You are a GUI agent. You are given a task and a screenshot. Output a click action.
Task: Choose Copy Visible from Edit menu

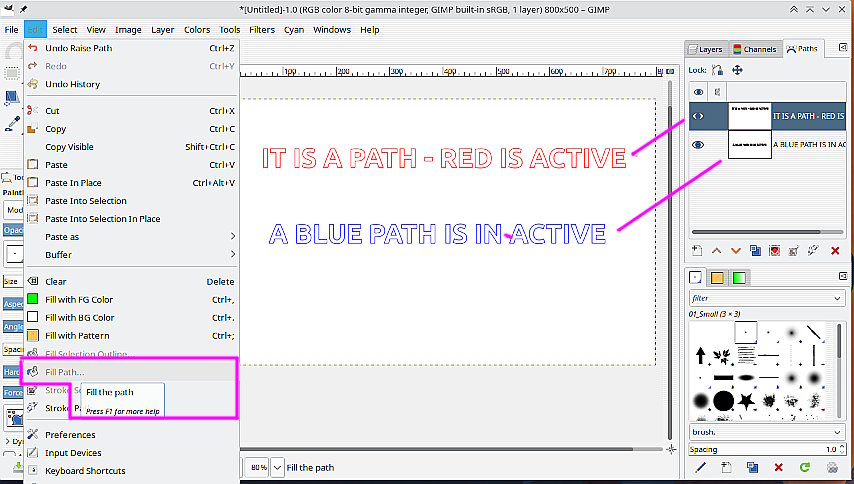[132, 147]
